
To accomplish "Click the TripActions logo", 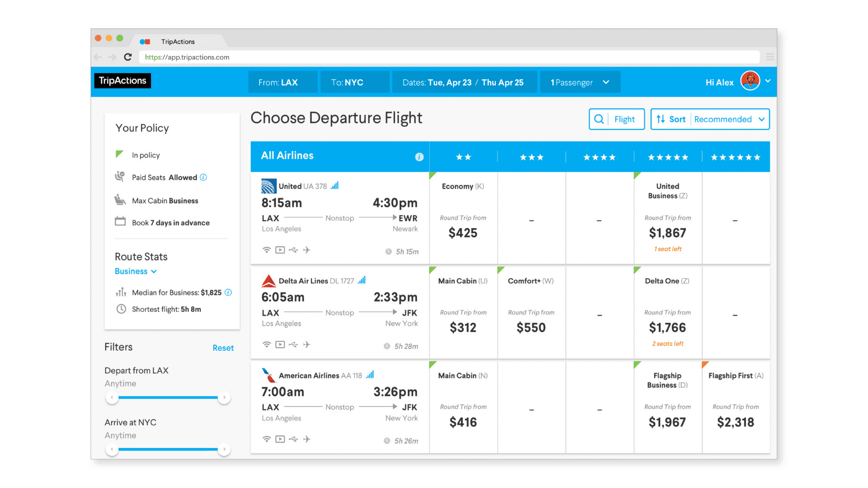I will coord(123,81).
